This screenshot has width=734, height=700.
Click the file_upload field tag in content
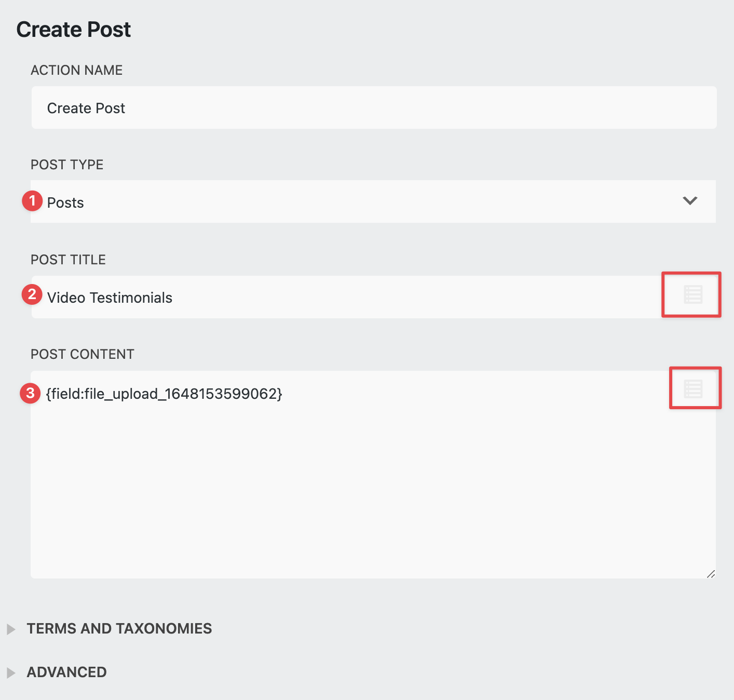[x=164, y=394]
